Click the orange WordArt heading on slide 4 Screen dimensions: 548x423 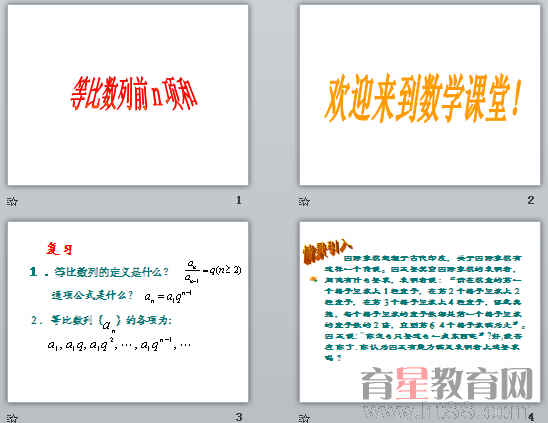point(327,250)
